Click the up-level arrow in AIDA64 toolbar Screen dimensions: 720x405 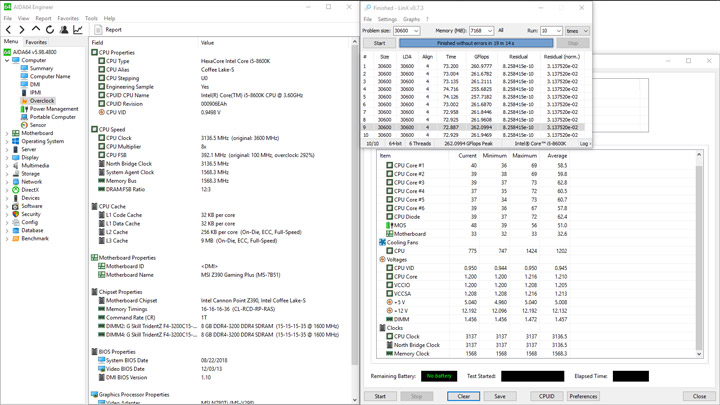tap(36, 29)
